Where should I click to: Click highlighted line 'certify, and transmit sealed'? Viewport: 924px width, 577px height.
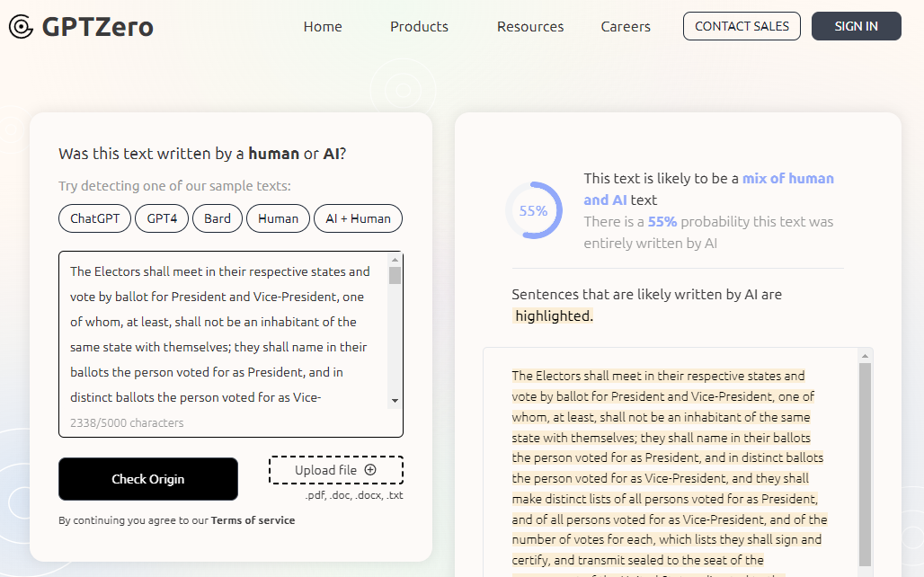click(637, 560)
